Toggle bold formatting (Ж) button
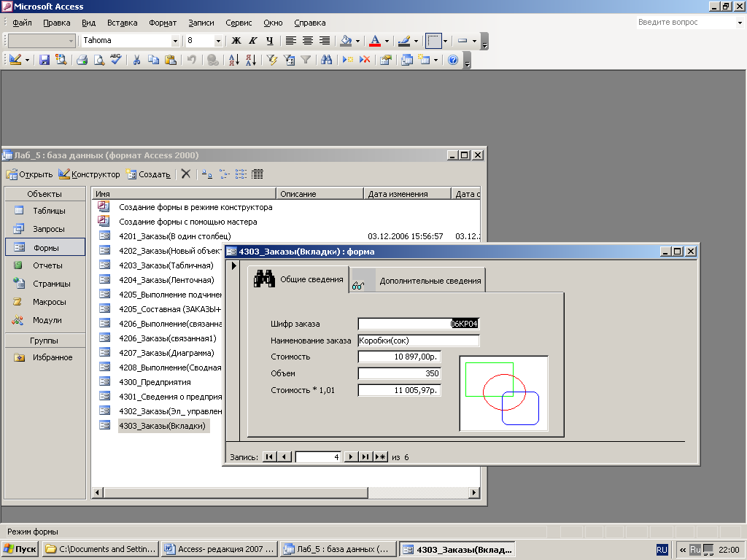This screenshot has height=560, width=747. point(236,41)
